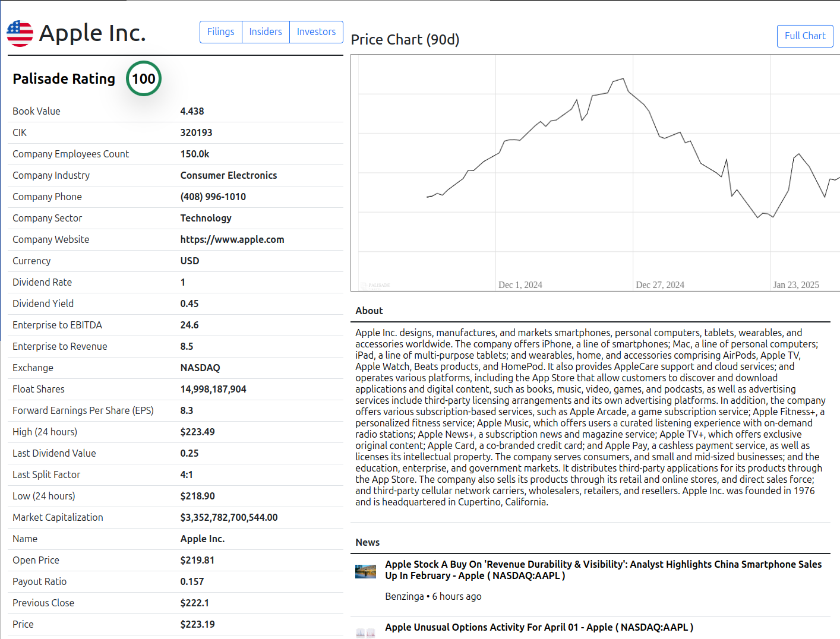Click the Price Chart (90d) heading
The width and height of the screenshot is (840, 639).
click(x=405, y=40)
